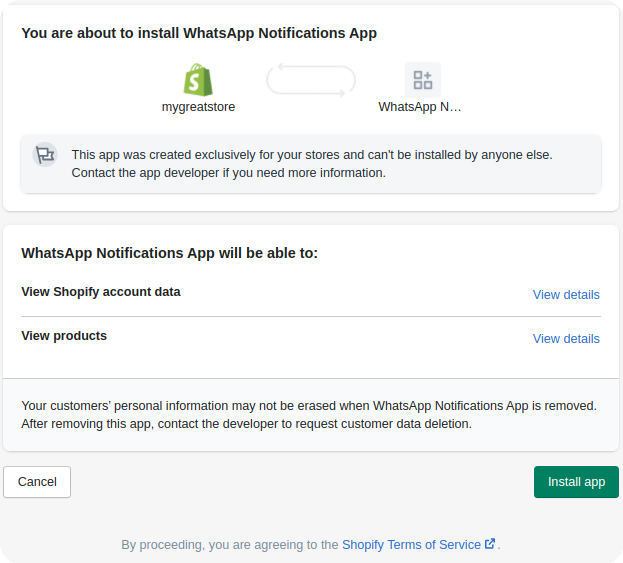This screenshot has width=623, height=563.
Task: Click the Shopify bag logo icon
Action: point(198,80)
